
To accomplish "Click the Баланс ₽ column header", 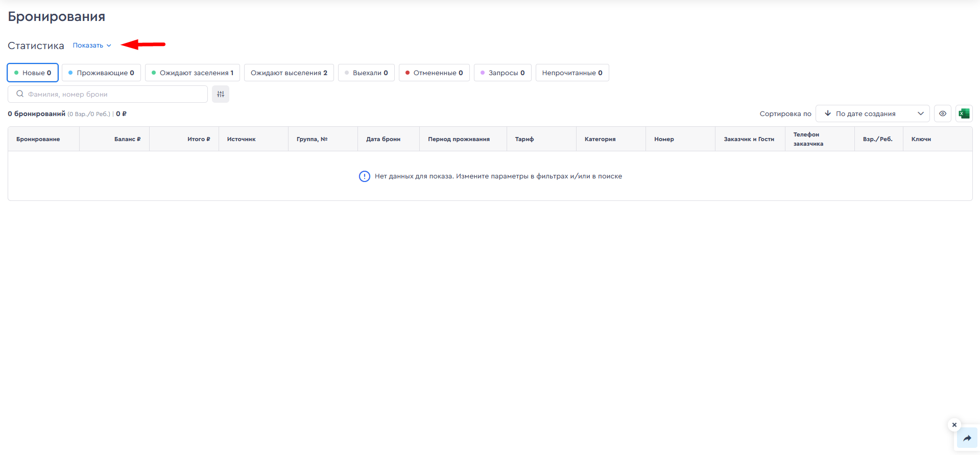I will 127,139.
